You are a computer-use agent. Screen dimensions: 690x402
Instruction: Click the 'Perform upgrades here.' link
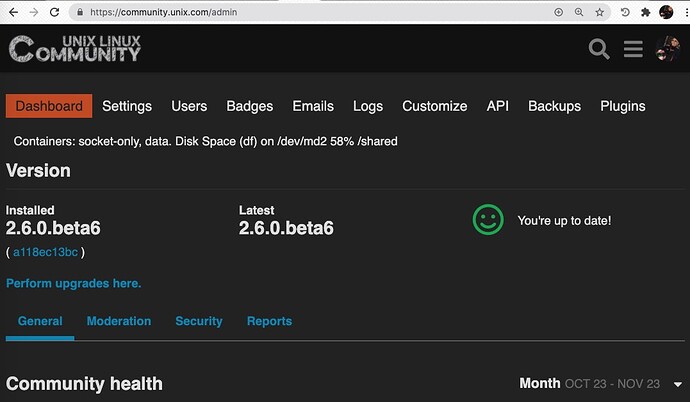click(x=73, y=283)
